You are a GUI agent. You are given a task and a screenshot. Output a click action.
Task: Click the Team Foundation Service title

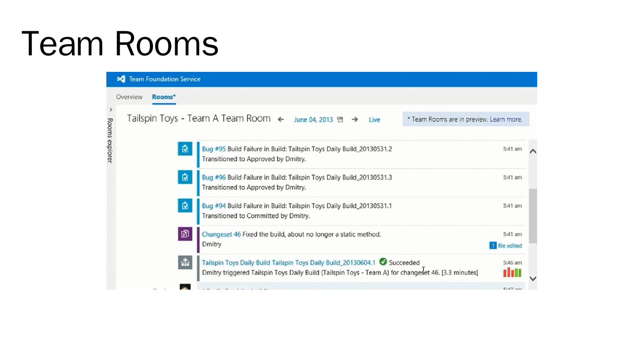point(165,79)
